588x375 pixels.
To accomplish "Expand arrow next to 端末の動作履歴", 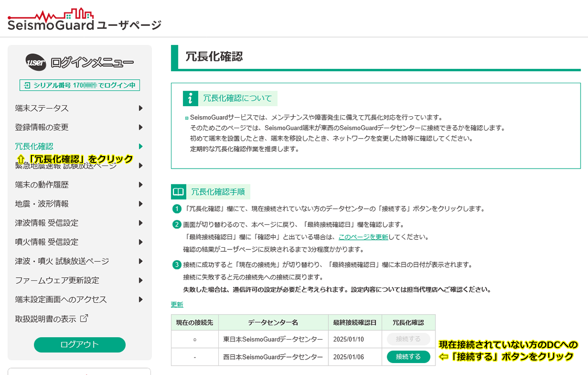I will coord(141,185).
